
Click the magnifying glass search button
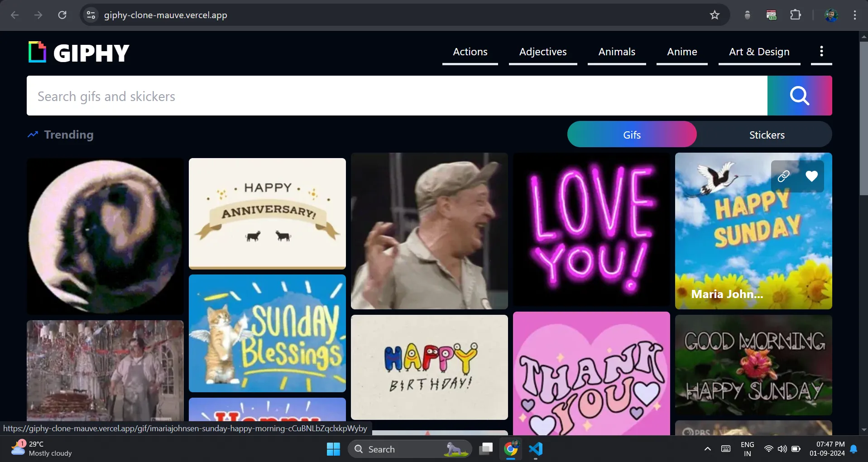(799, 96)
